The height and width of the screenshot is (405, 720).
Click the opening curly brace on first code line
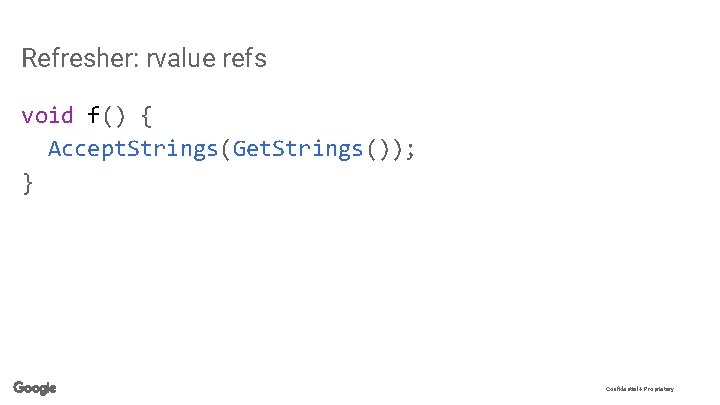[147, 116]
